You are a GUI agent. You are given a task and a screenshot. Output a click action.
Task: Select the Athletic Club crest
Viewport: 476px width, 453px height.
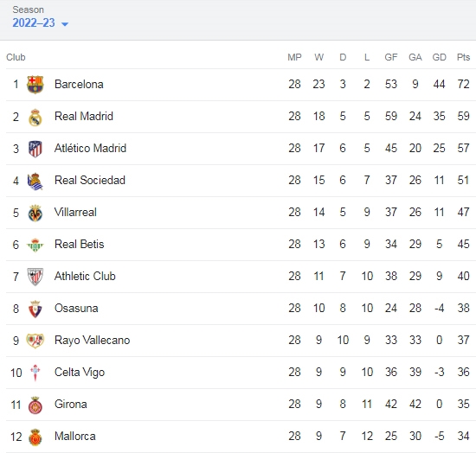(35, 277)
